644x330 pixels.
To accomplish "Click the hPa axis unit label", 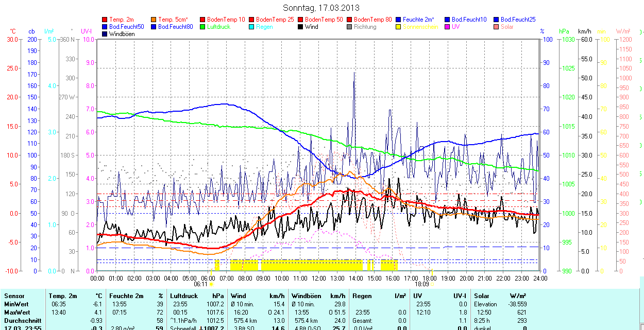I will (564, 31).
